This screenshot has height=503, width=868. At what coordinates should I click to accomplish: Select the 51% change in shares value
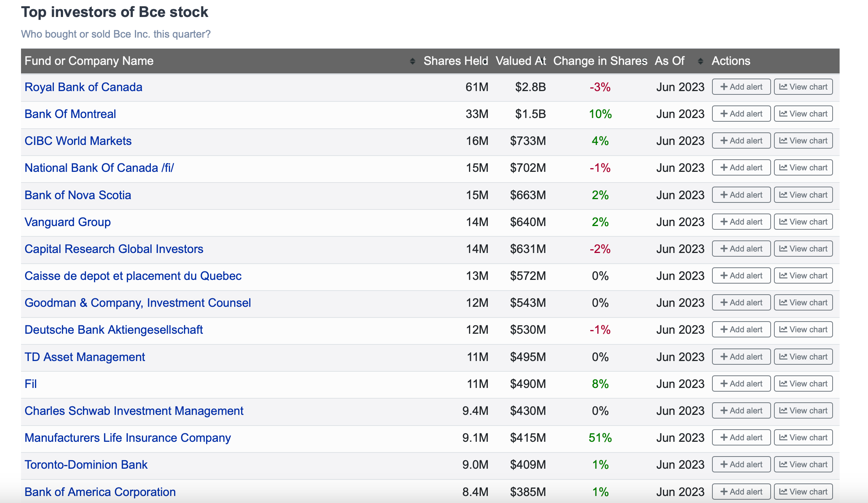[x=600, y=438]
